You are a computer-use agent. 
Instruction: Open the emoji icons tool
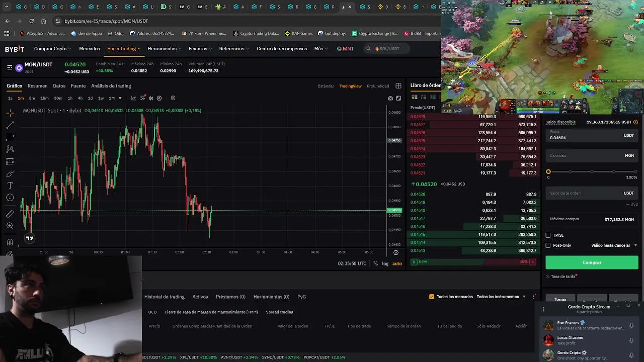[10, 198]
